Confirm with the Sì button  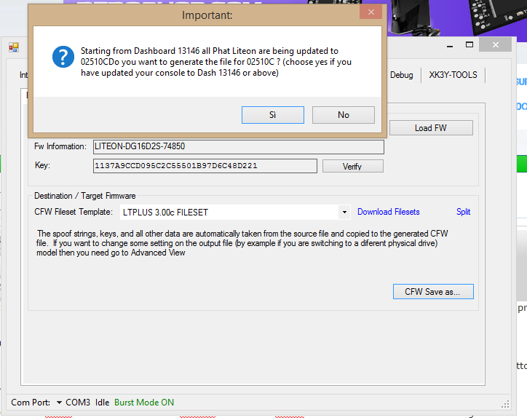point(272,115)
